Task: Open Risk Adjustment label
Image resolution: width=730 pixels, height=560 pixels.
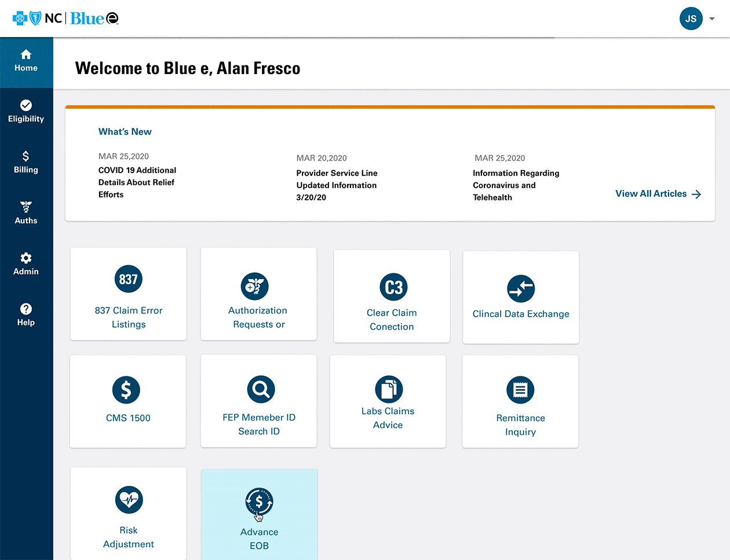Action: [x=129, y=537]
